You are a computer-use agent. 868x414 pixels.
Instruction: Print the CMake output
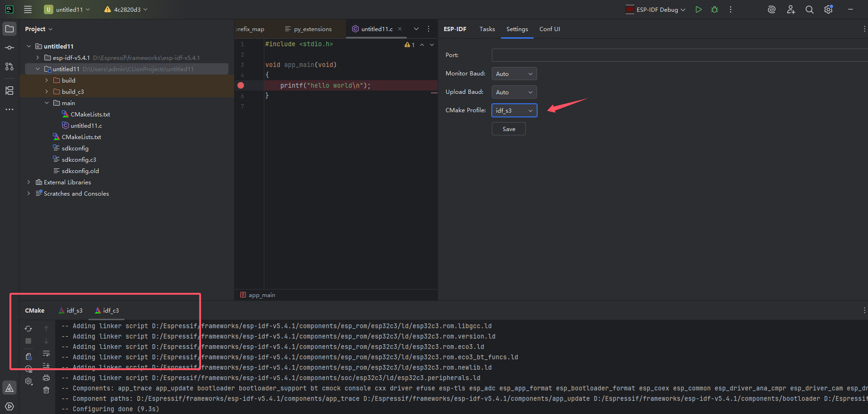click(x=46, y=378)
